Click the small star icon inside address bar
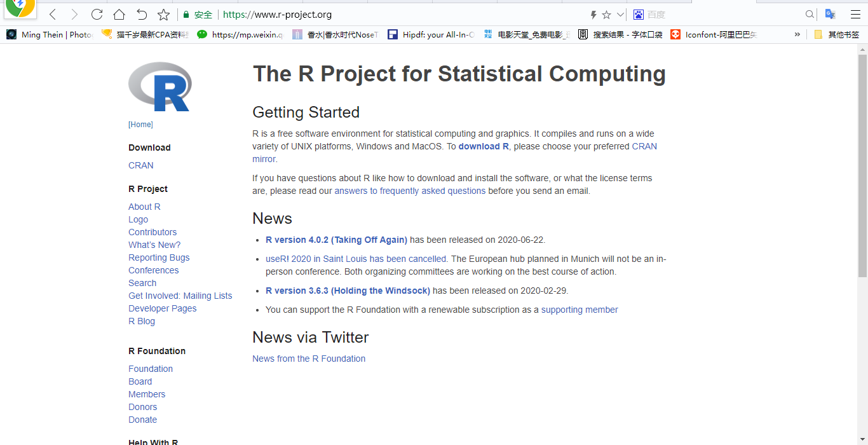 click(x=606, y=15)
